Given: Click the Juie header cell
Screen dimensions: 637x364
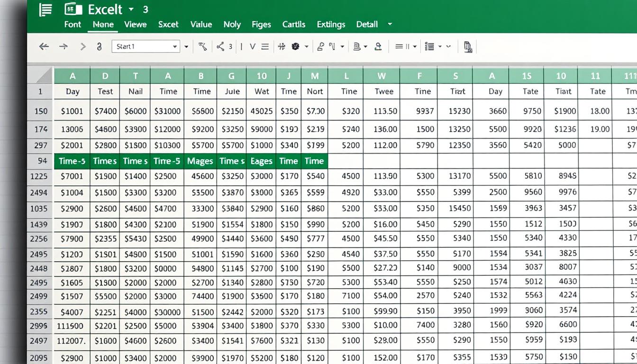Looking at the screenshot, I should [x=232, y=91].
